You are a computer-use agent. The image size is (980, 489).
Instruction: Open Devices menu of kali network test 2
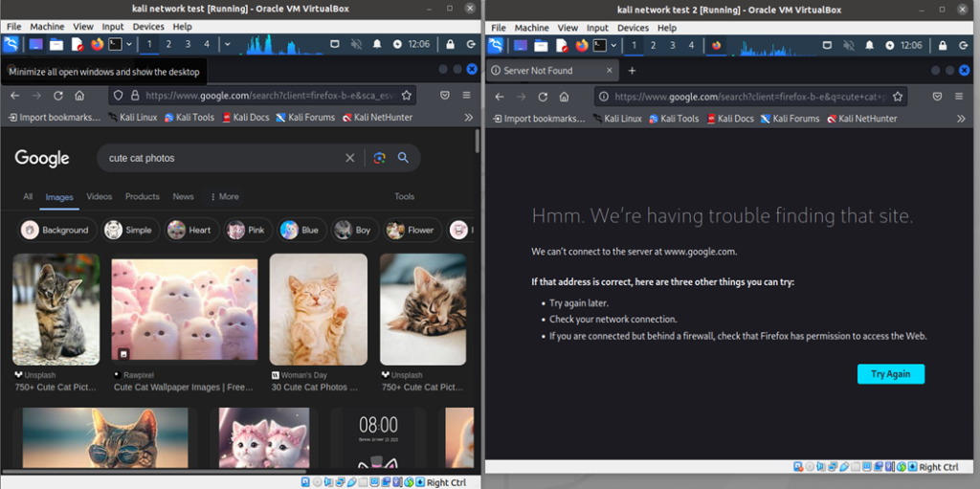coord(630,28)
